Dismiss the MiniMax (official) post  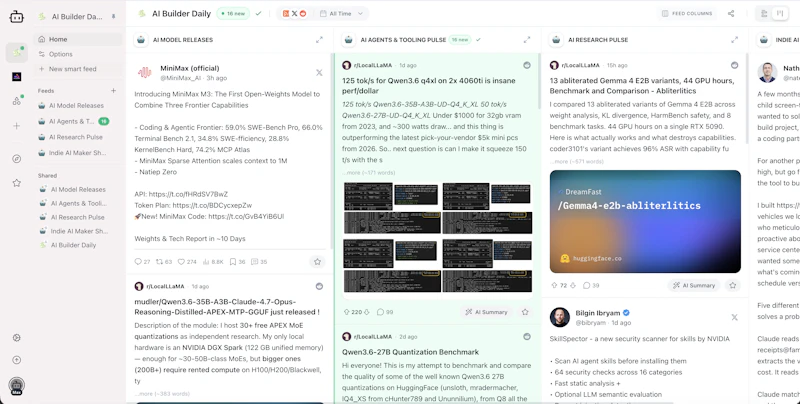[x=319, y=73]
